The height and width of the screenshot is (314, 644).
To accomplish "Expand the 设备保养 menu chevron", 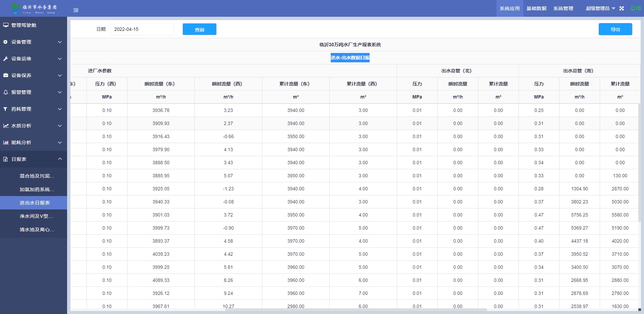I will coord(60,75).
